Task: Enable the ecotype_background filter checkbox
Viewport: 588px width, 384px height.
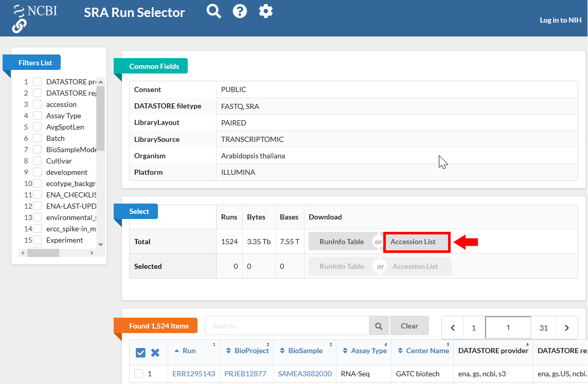Action: click(37, 184)
